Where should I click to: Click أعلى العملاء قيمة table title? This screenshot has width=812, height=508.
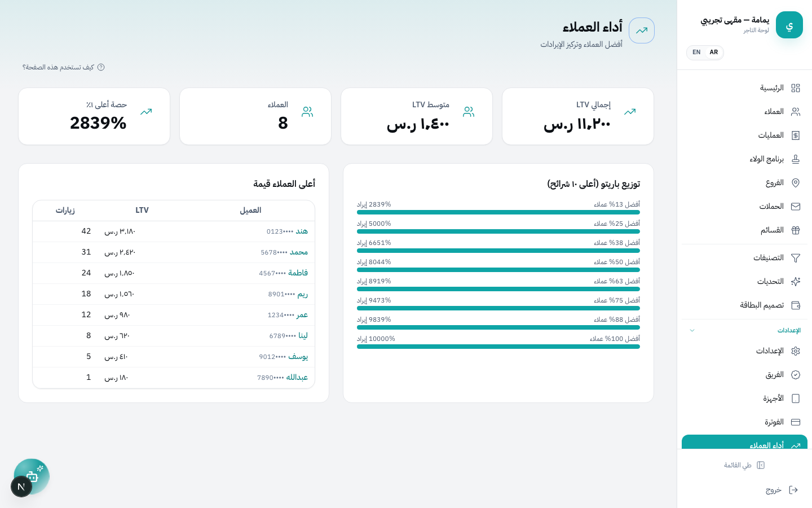(284, 184)
